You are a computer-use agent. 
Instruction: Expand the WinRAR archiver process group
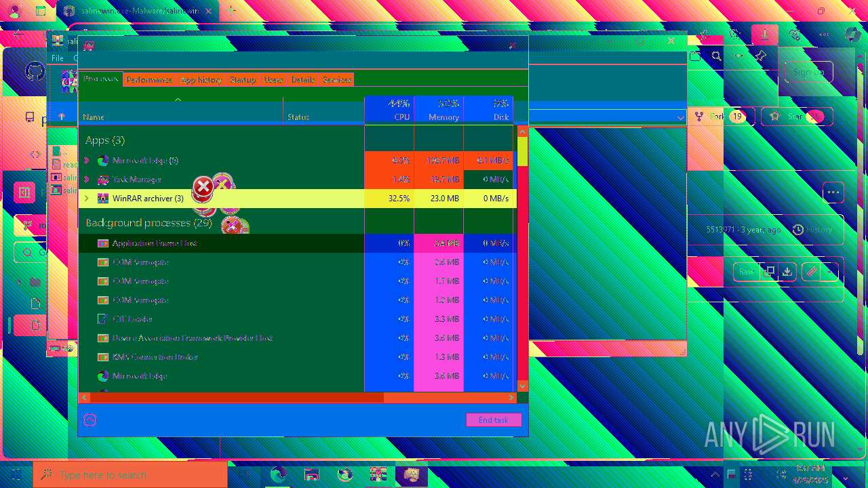[x=86, y=199]
